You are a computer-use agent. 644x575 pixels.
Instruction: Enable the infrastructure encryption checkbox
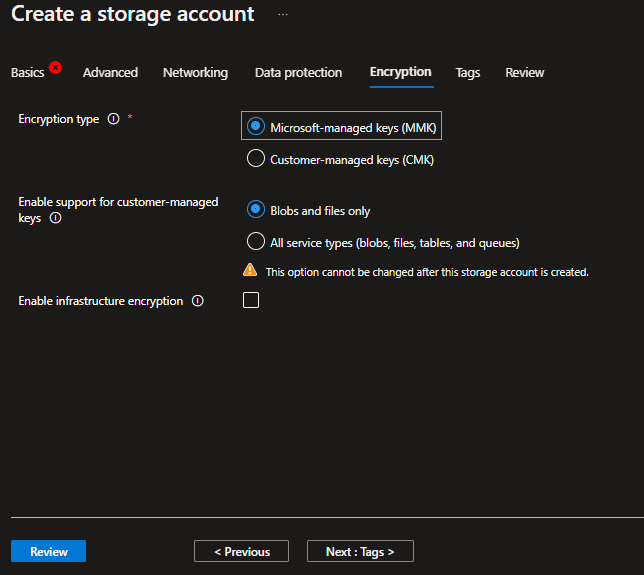(x=251, y=300)
